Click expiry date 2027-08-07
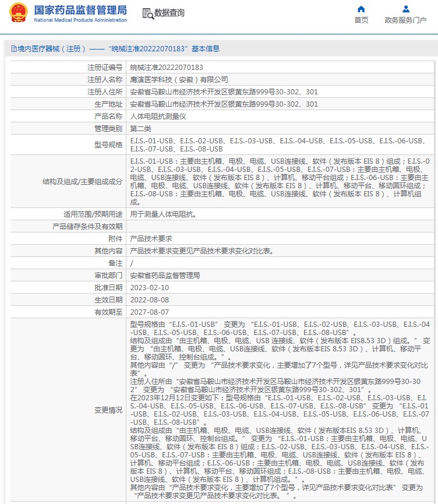 [x=149, y=312]
